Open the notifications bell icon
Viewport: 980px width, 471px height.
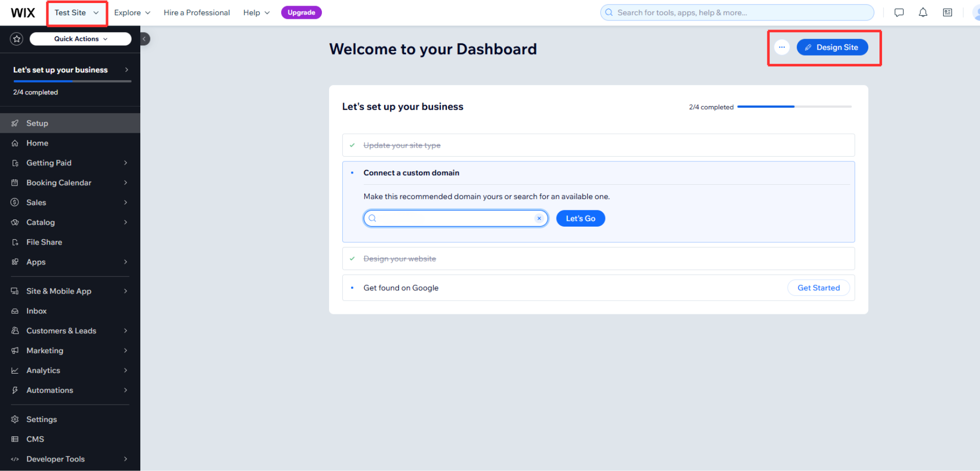point(923,13)
